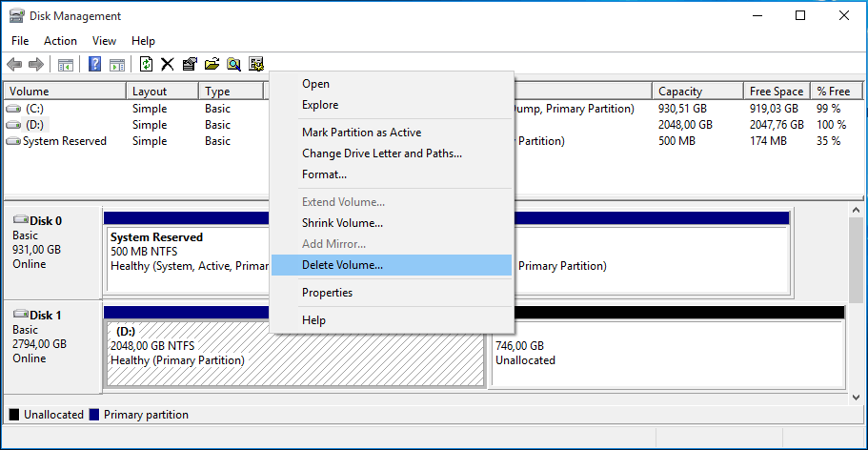
Task: Open the View menu
Action: pos(104,41)
